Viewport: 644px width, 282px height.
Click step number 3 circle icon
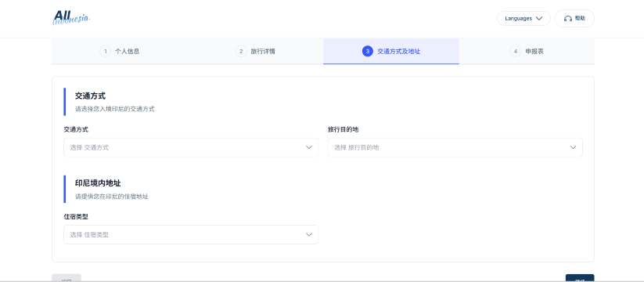(x=368, y=52)
